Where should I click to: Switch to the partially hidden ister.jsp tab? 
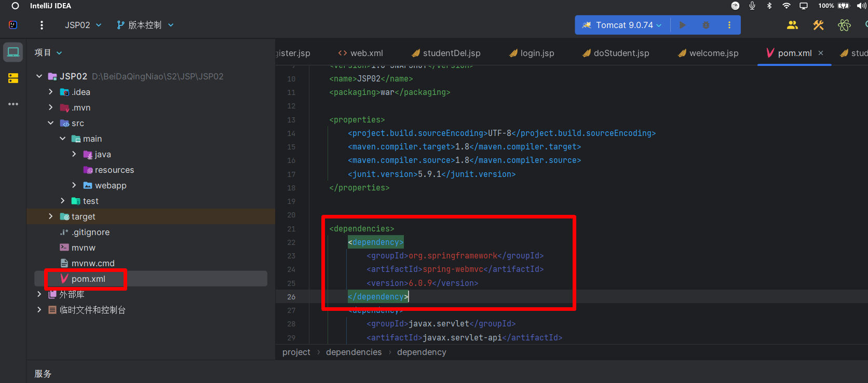(x=294, y=53)
